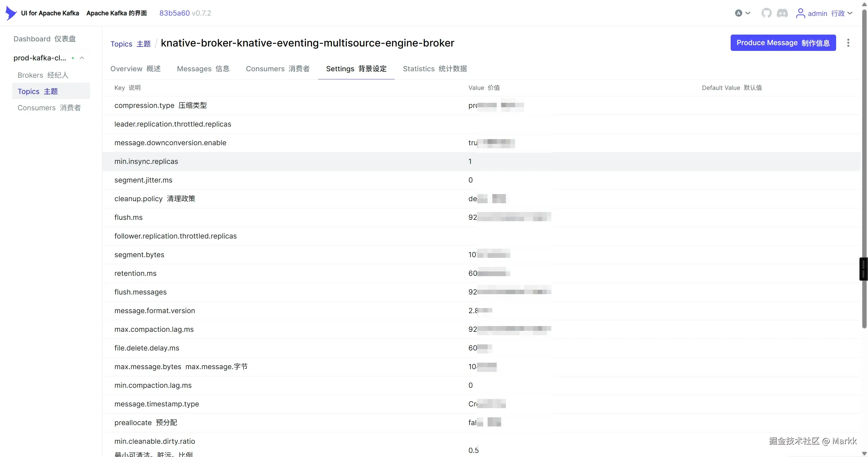Screen dimensions: 868x457
Task: Click the segment.bytes key
Action: [139, 255]
